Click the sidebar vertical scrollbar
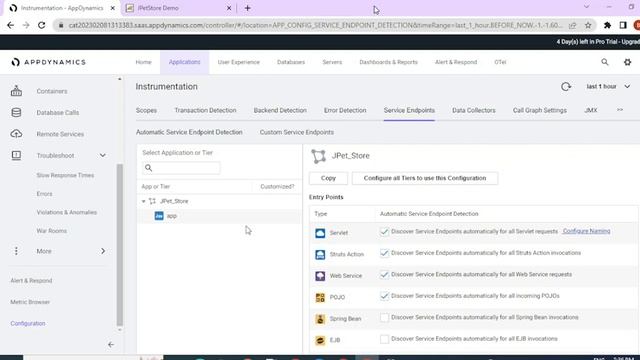The height and width of the screenshot is (360, 640). (x=120, y=244)
